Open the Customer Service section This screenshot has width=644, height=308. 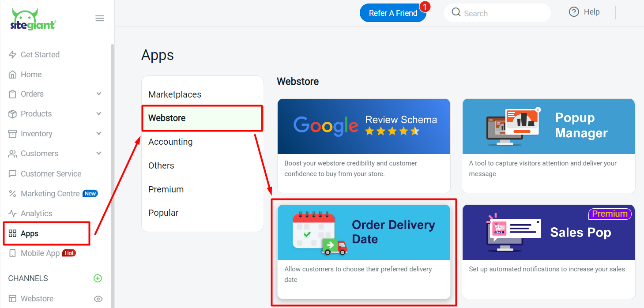pyautogui.click(x=51, y=173)
